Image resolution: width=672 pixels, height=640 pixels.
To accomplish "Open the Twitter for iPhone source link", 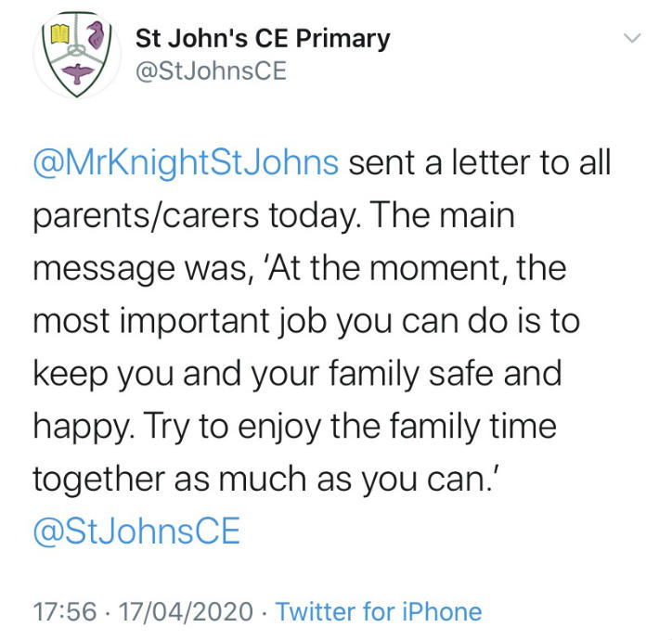I will click(x=379, y=611).
